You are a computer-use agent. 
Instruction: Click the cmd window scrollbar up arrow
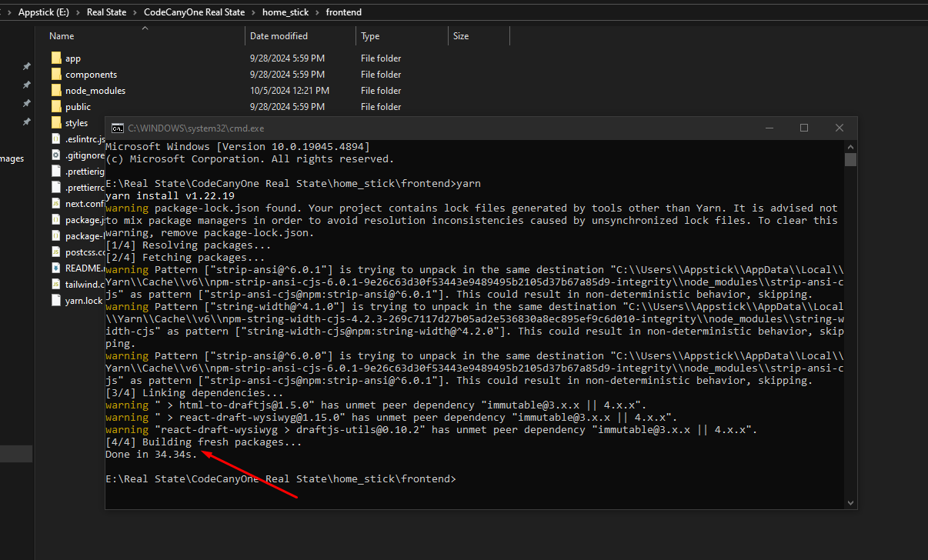pos(850,146)
